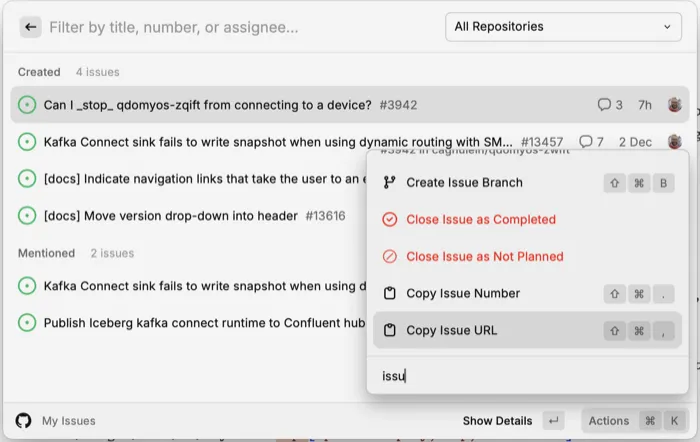This screenshot has height=442, width=700.
Task: Click the GitHub logo icon beside My Issues
Action: pyautogui.click(x=23, y=421)
